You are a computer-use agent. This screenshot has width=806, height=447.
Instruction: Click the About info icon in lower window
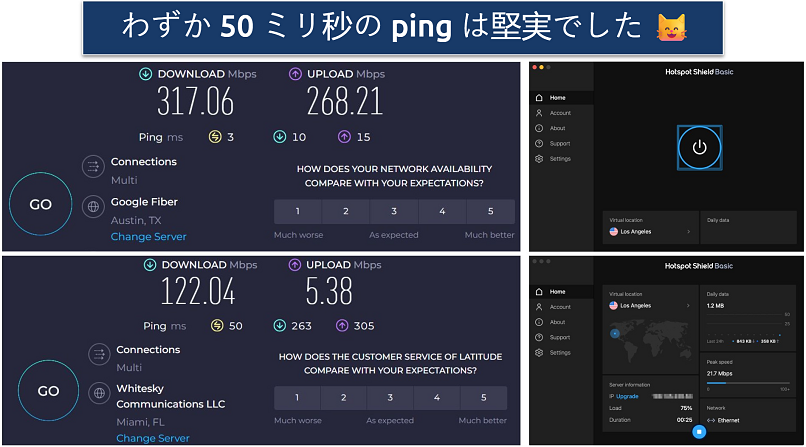coord(540,322)
